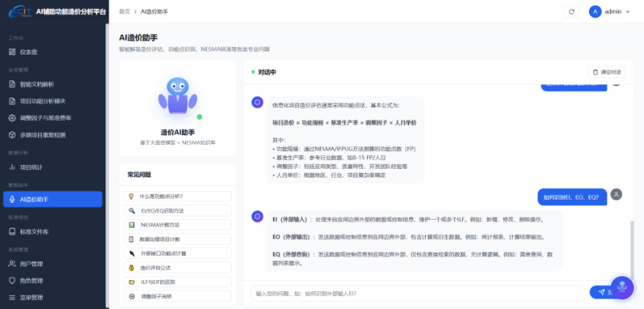Click the refresh icon in the header

572,12
